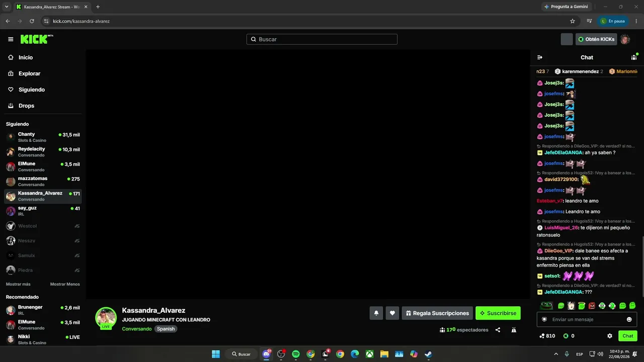Screen dimensions: 644x362
Task: Click Obtén KICKs button
Action: point(596,39)
